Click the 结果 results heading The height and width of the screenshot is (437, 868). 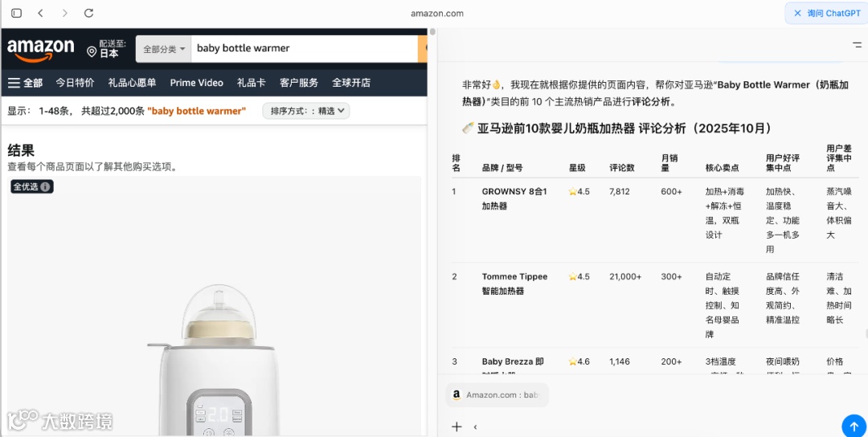pyautogui.click(x=21, y=150)
